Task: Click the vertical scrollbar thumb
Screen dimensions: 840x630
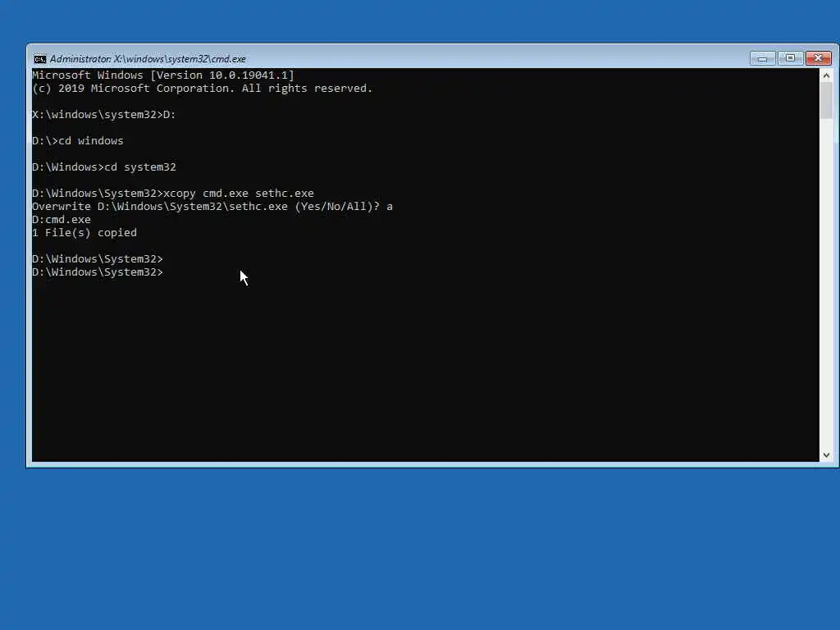Action: [x=826, y=101]
